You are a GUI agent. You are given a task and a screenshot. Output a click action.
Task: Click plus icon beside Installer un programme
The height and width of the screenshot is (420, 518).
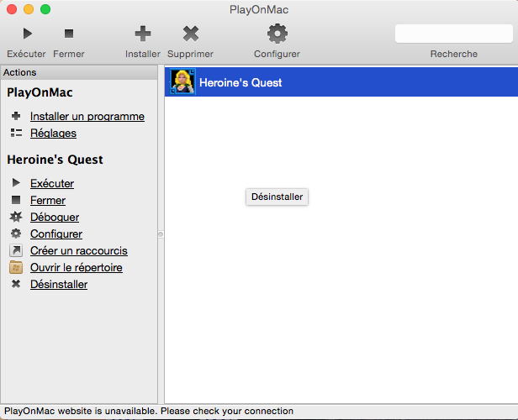(x=16, y=116)
